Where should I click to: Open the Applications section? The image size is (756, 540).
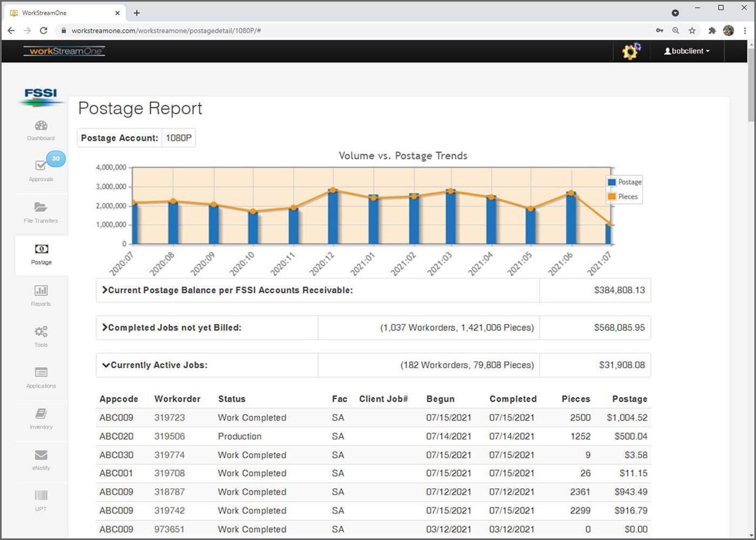tap(40, 376)
